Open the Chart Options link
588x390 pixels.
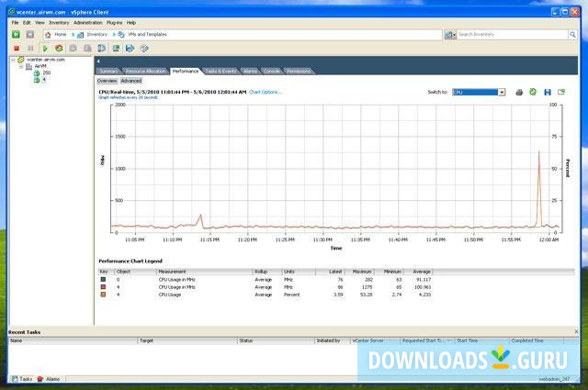pos(266,92)
